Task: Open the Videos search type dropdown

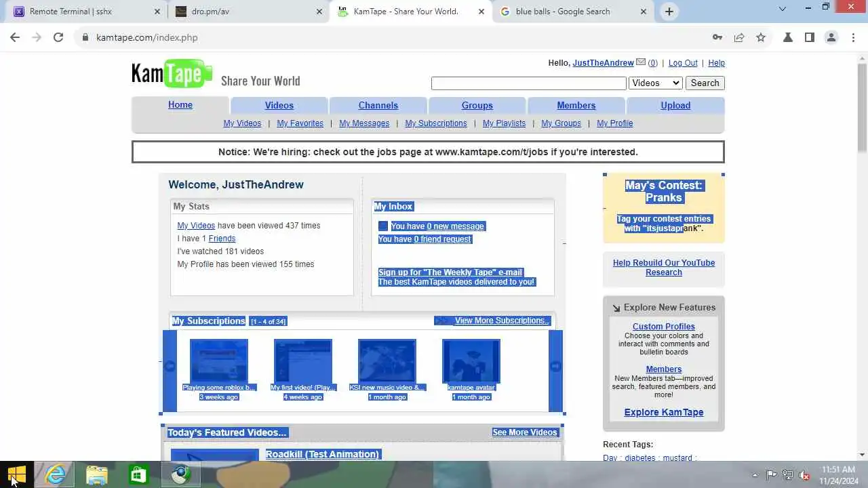Action: (655, 83)
